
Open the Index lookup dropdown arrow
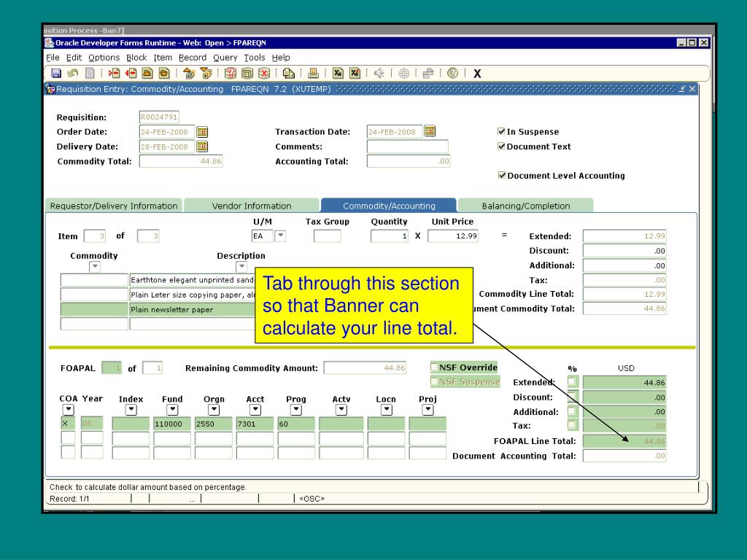tap(131, 410)
